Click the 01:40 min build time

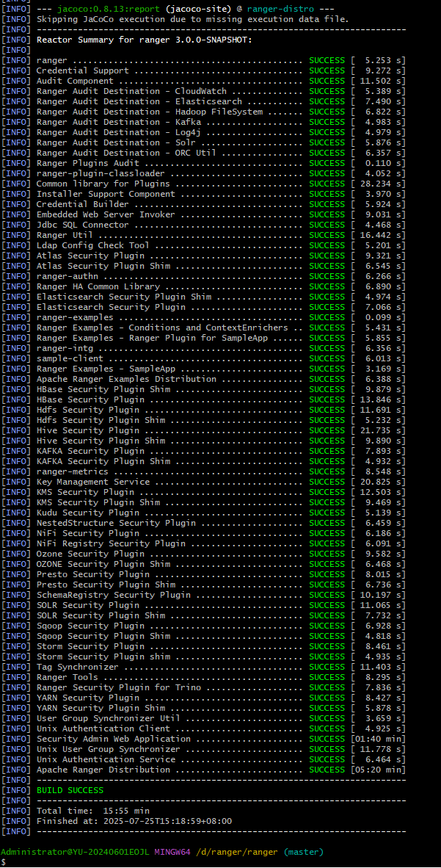point(379,739)
